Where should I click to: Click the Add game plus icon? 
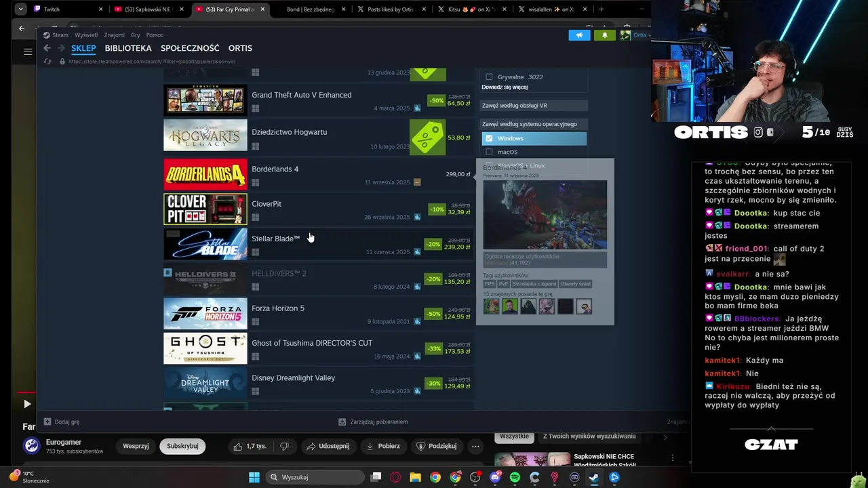pyautogui.click(x=47, y=422)
